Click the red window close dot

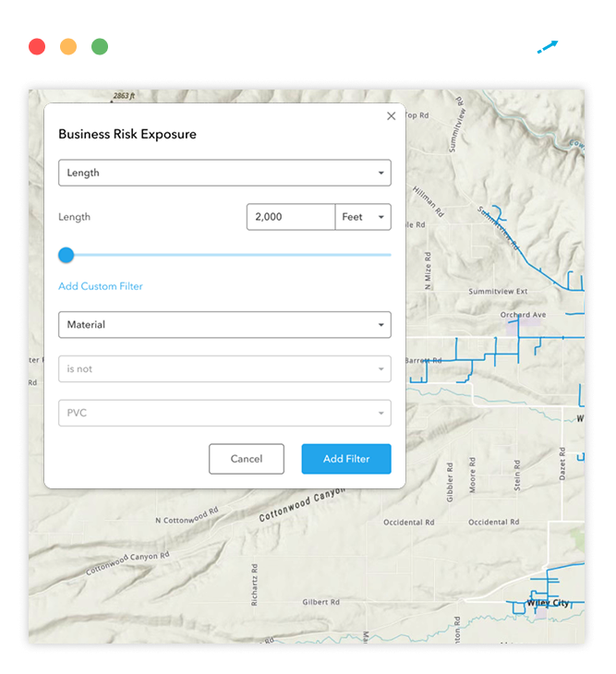(x=37, y=46)
